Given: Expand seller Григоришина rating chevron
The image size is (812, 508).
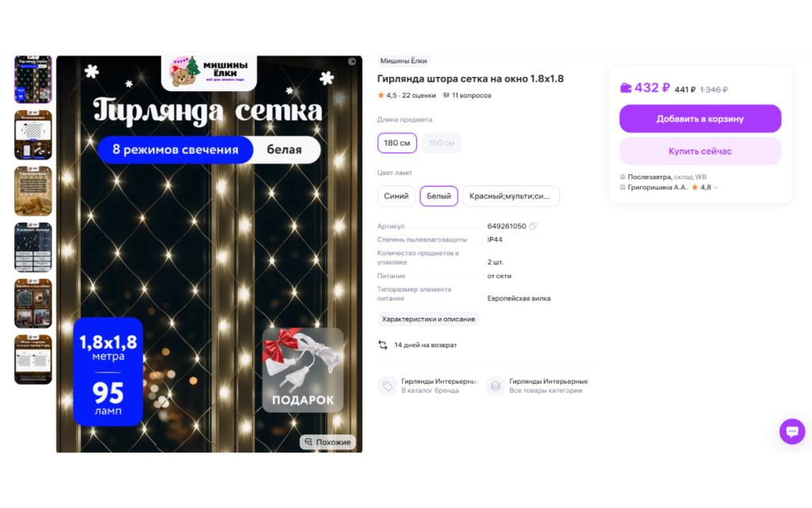Looking at the screenshot, I should coord(716,188).
